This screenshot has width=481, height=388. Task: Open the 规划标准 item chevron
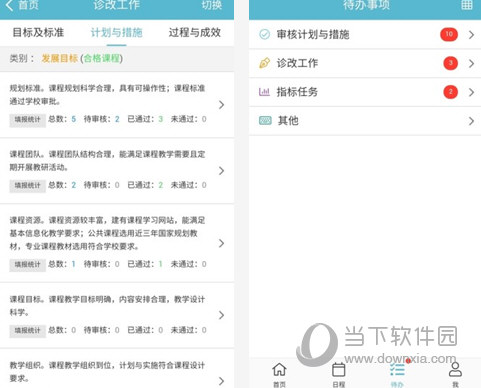[x=221, y=105]
